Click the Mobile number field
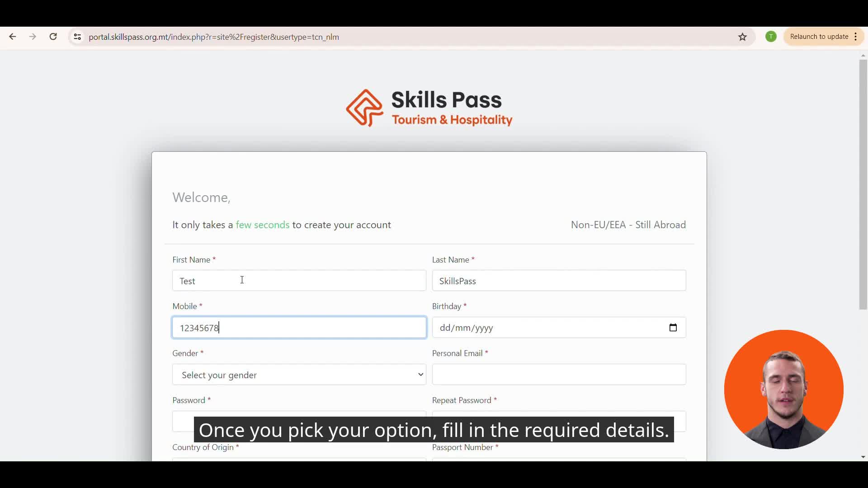Image resolution: width=868 pixels, height=488 pixels. (299, 328)
